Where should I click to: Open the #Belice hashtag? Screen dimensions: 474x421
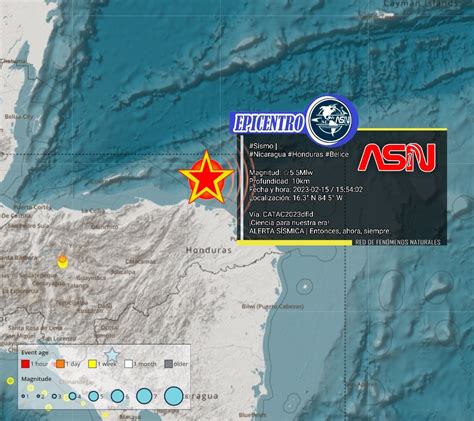tap(337, 154)
